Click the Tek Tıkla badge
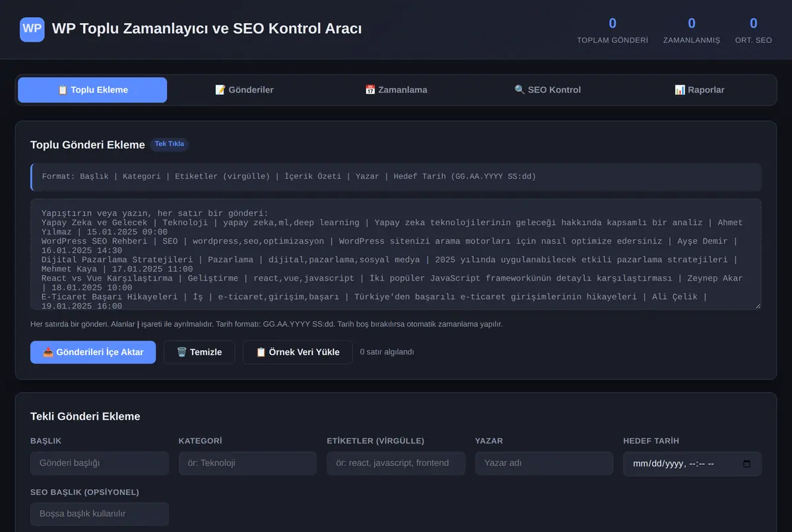 click(170, 144)
